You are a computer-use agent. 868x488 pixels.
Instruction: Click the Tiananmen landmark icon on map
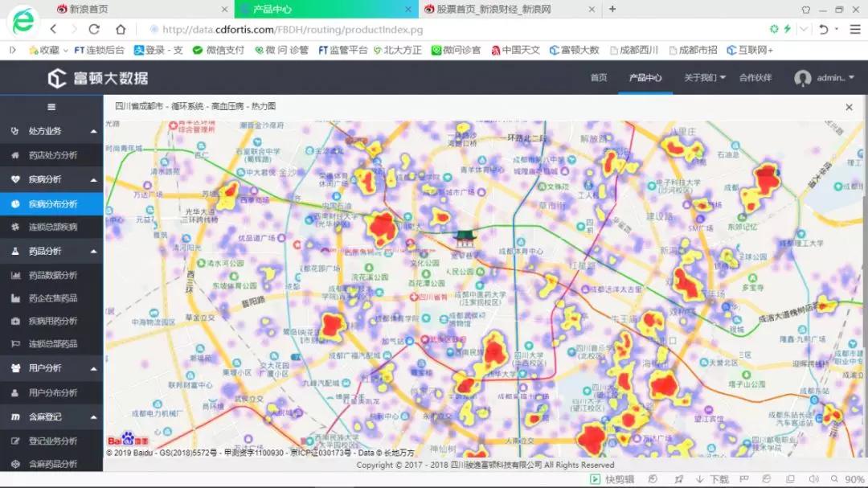(465, 237)
